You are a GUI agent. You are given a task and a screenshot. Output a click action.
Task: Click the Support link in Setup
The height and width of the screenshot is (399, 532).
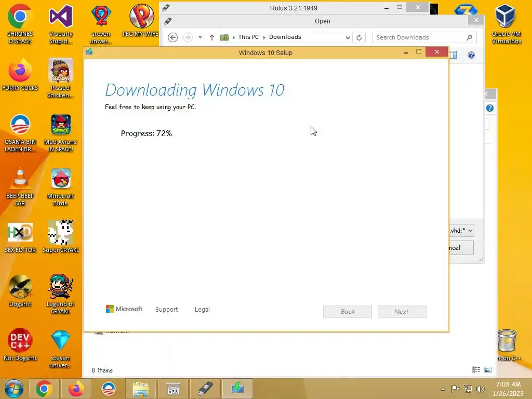tap(167, 310)
